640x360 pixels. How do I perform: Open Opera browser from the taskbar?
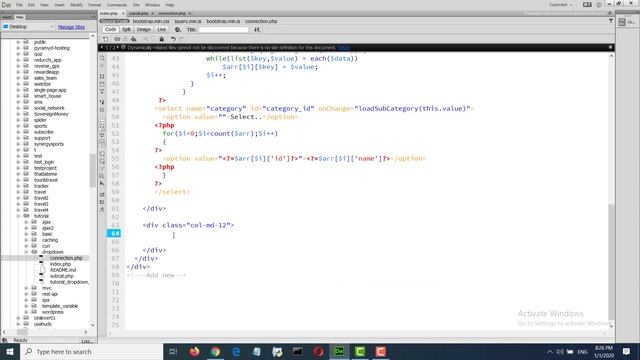319,351
